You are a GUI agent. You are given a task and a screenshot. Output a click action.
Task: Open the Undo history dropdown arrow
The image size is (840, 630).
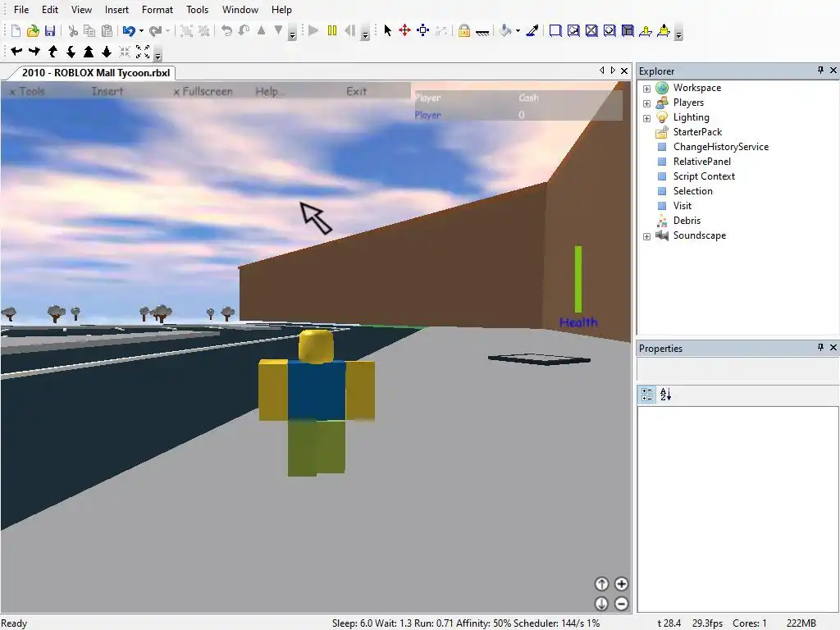tap(141, 31)
